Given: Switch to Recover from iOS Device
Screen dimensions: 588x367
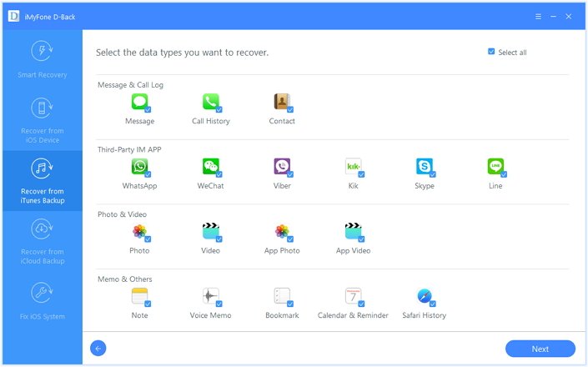Looking at the screenshot, I should (x=43, y=120).
